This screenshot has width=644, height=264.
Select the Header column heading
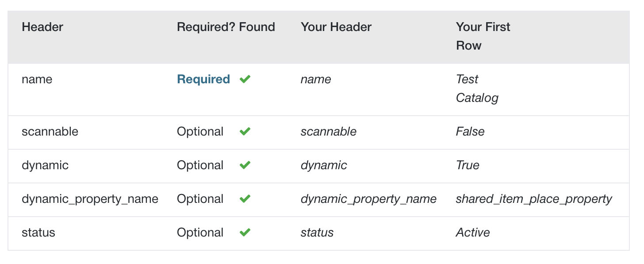(42, 27)
